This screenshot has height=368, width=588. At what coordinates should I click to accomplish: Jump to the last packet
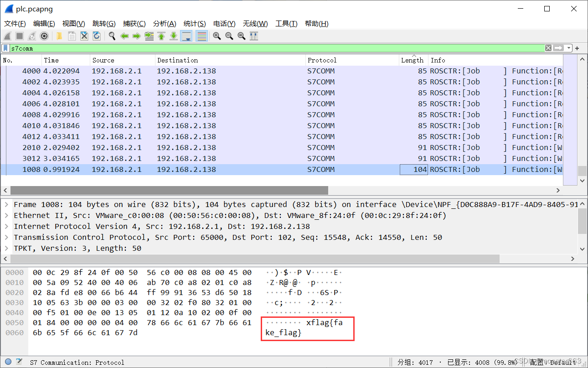point(173,36)
